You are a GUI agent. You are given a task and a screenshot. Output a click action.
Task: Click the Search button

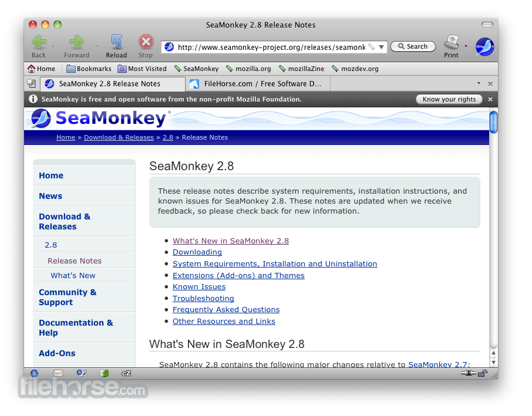(x=413, y=46)
